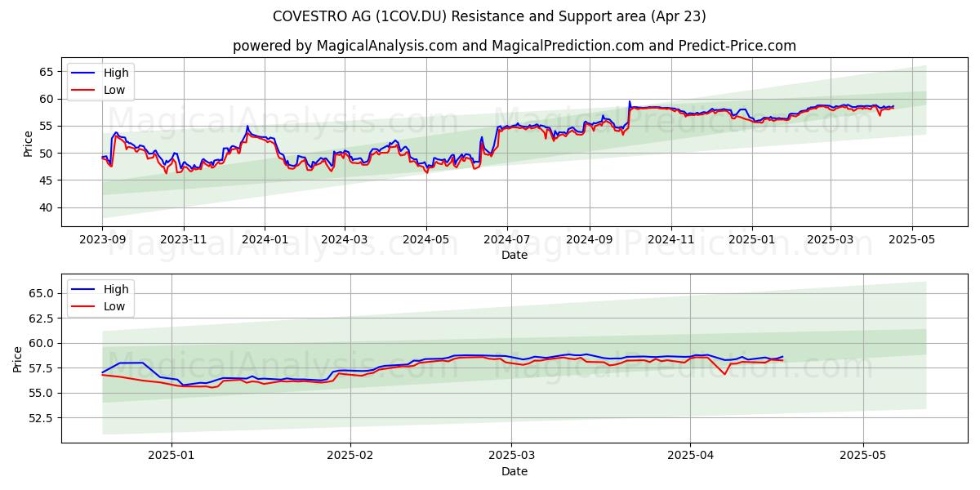Click the Date axis label under bottom chart

tap(514, 471)
